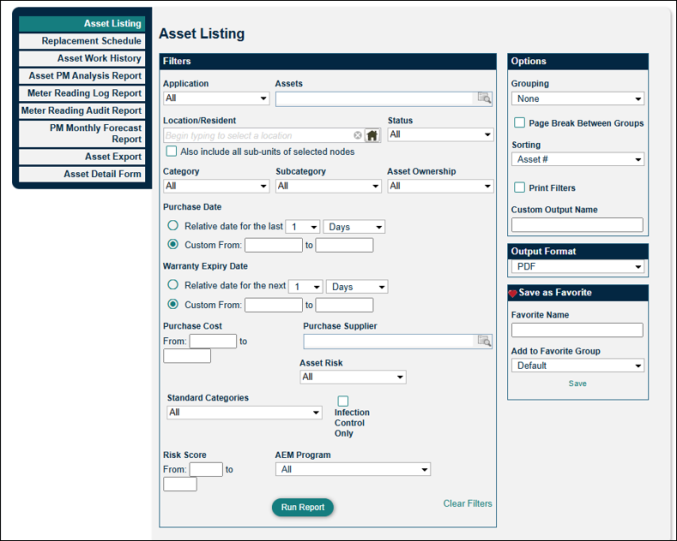Expand the Subcategory dropdown

pos(329,186)
